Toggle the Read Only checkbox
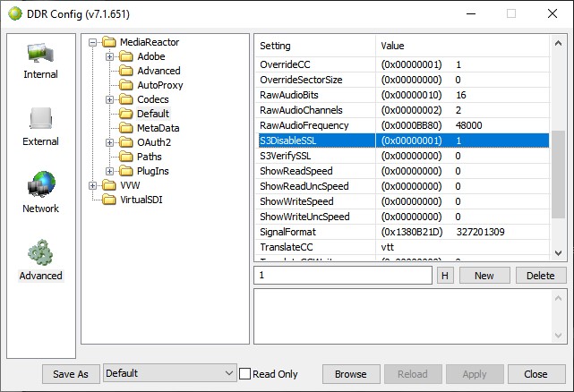This screenshot has height=392, width=574. (x=244, y=374)
